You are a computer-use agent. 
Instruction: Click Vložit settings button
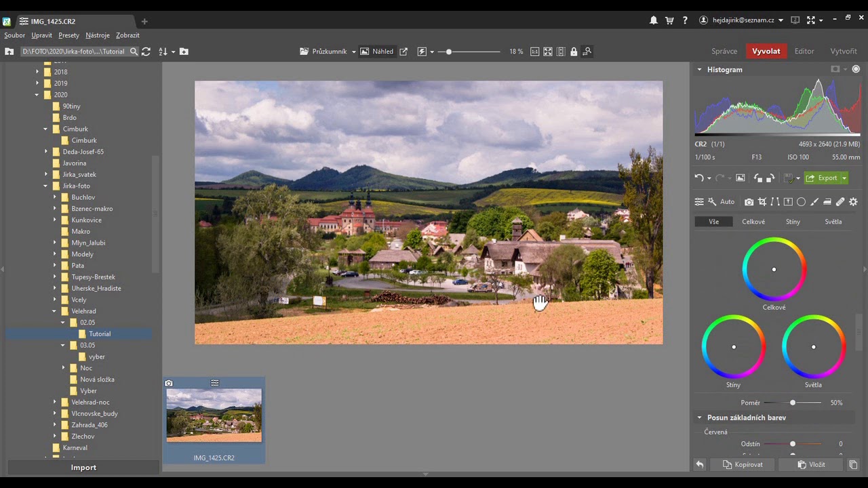811,464
